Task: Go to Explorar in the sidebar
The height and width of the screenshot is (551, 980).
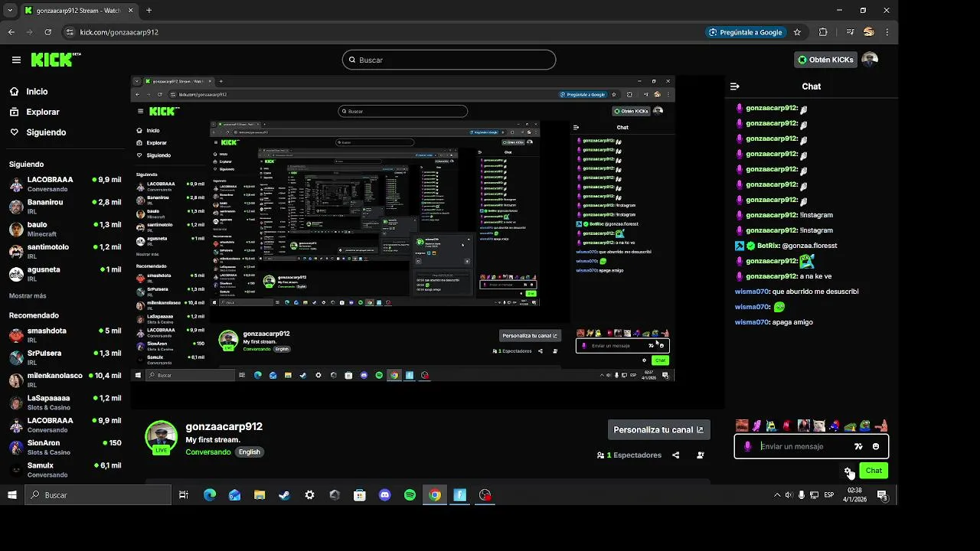Action: click(x=43, y=112)
